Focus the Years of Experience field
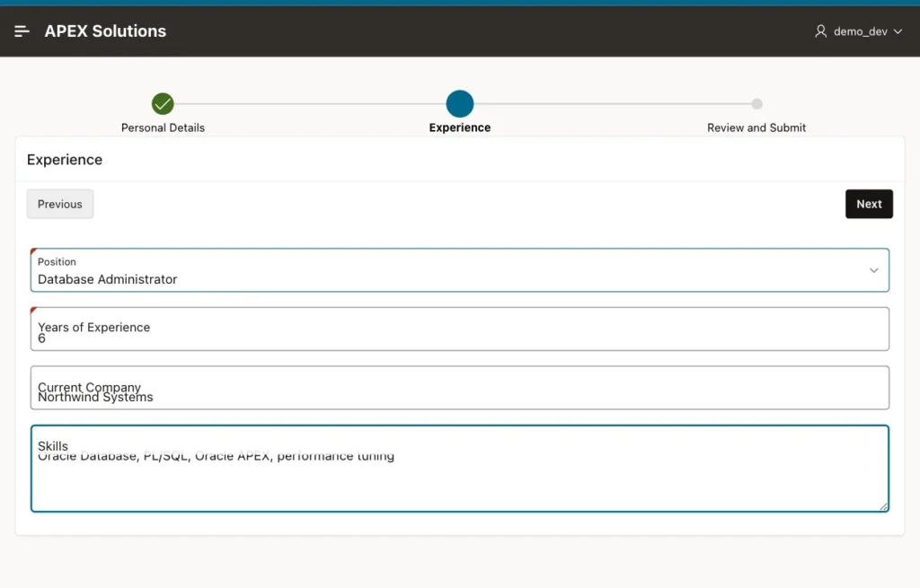920x588 pixels. tap(459, 329)
